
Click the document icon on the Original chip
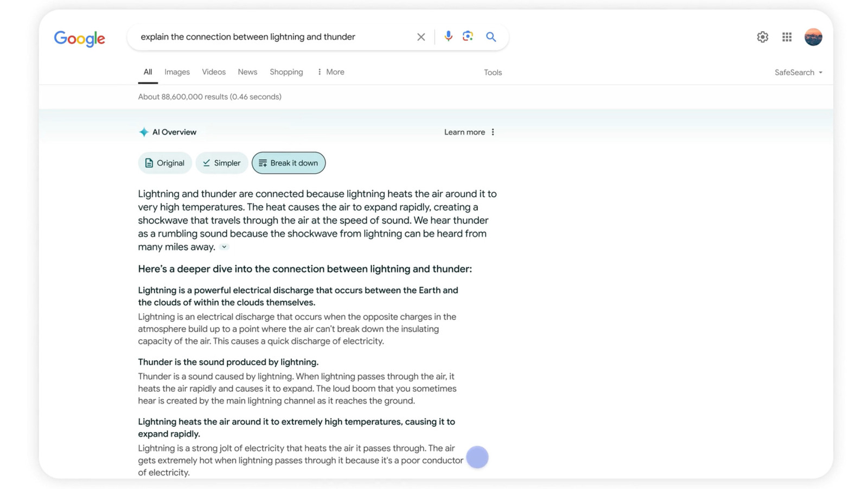coord(149,163)
